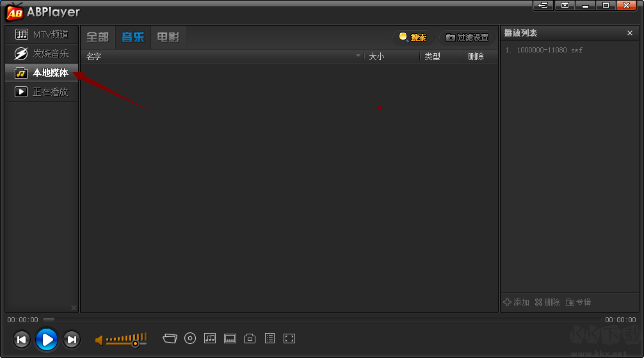Switch to mini mode from title bar
The width and height of the screenshot is (644, 358).
tap(543, 5)
